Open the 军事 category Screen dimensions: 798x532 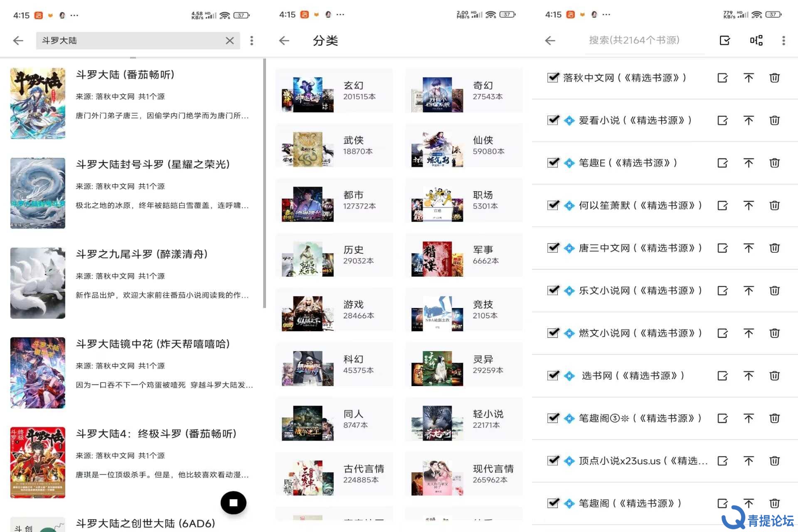coord(464,255)
